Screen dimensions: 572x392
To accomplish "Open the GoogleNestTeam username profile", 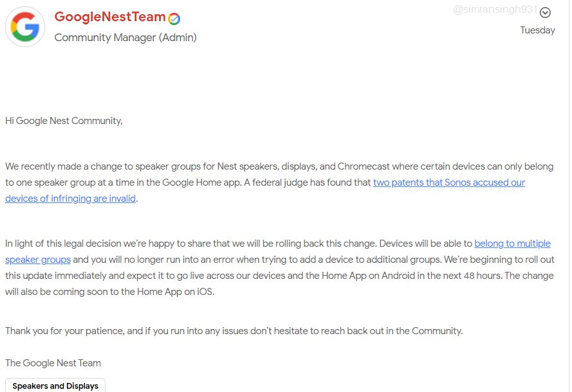I will pyautogui.click(x=110, y=17).
